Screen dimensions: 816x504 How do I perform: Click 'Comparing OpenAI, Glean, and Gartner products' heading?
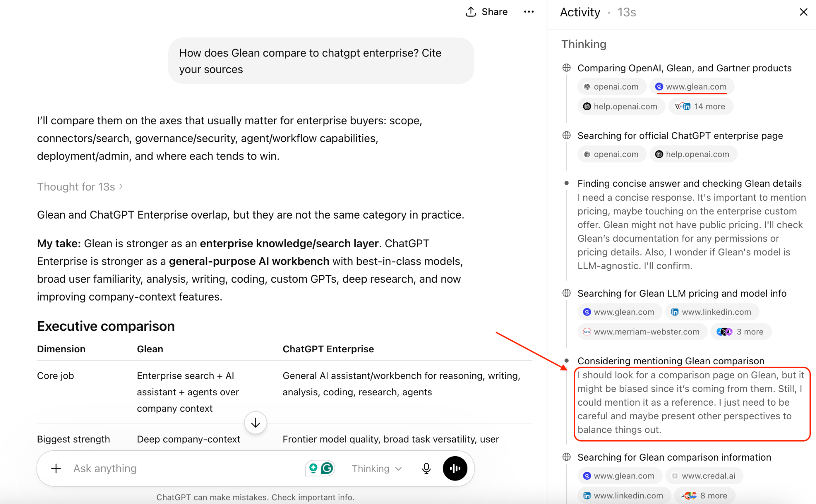point(684,68)
